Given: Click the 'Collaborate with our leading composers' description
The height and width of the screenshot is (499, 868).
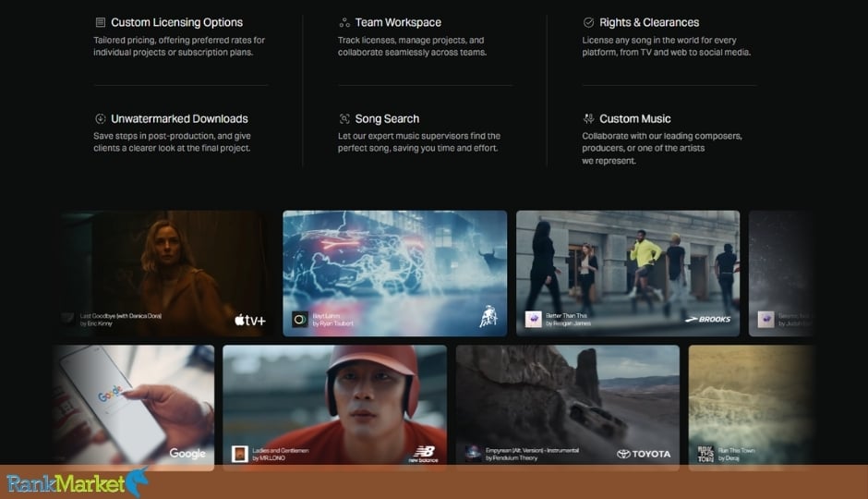Looking at the screenshot, I should pos(661,148).
